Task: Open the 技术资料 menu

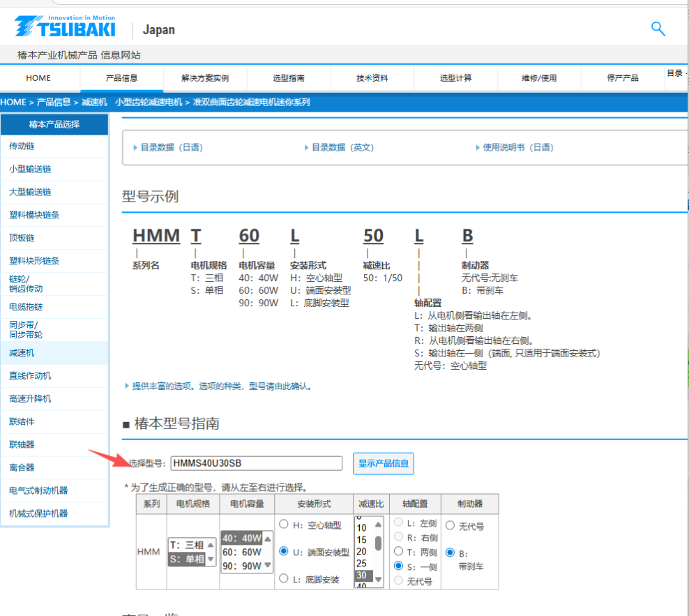Action: (x=372, y=78)
